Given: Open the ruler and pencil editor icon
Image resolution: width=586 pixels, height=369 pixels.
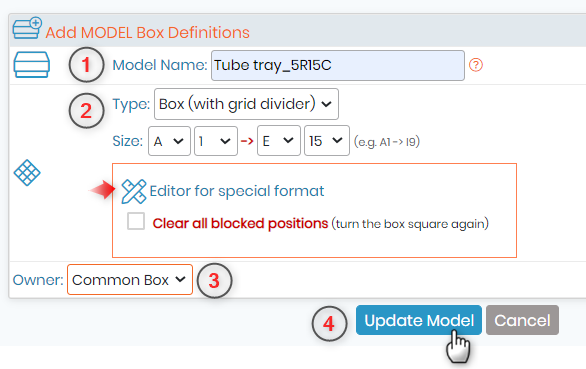Looking at the screenshot, I should click(x=134, y=191).
